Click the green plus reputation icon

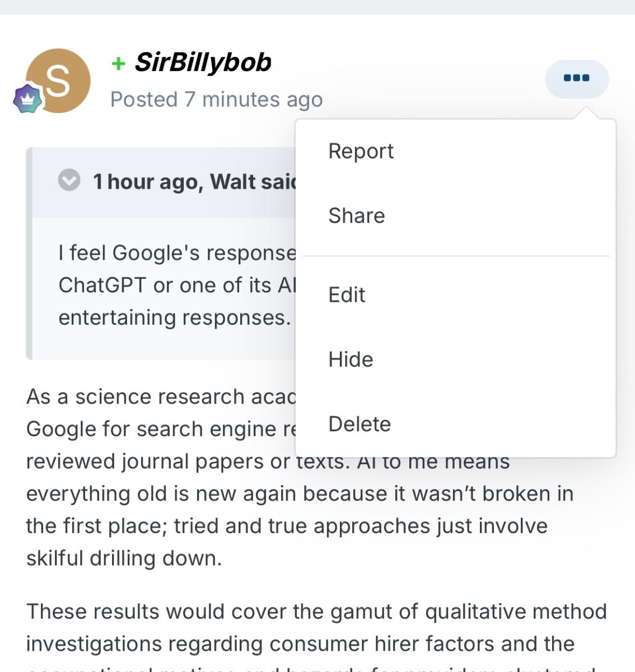coord(118,63)
